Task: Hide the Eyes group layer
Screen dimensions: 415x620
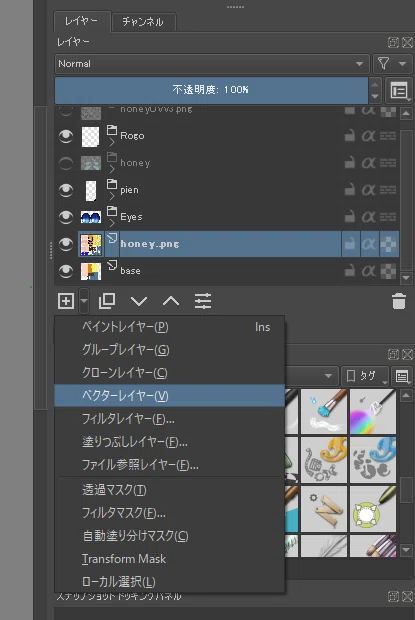Action: point(66,217)
